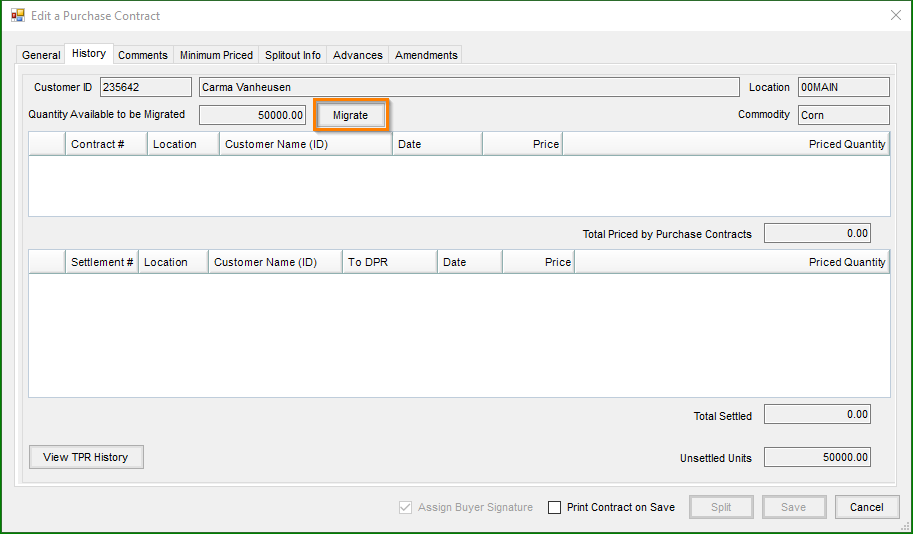The image size is (913, 534).
Task: Open the Comments tab
Action: (x=143, y=55)
